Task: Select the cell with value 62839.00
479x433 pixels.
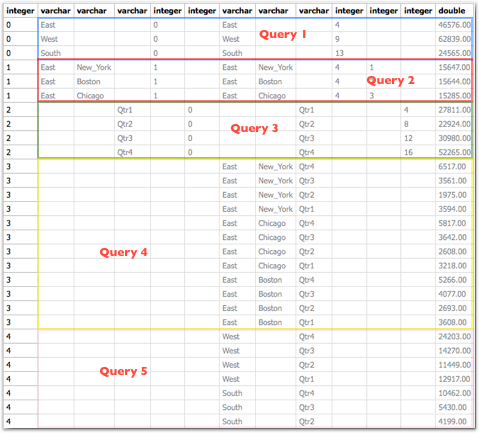Action: click(x=454, y=39)
